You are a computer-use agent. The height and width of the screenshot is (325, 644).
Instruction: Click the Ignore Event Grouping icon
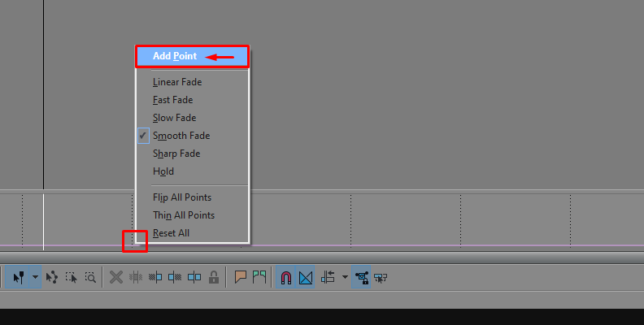381,278
